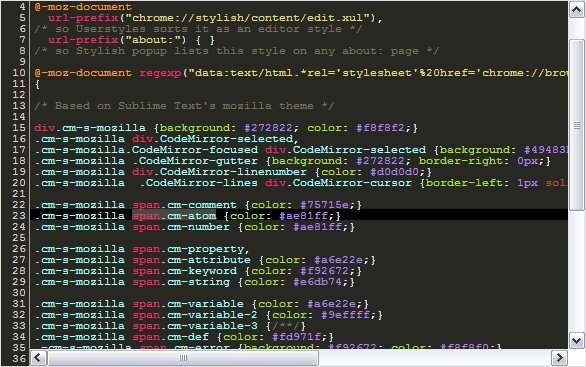Click color value '#a6e22e' on line 27
Viewport: 586px width, 367px height.
pos(339,260)
